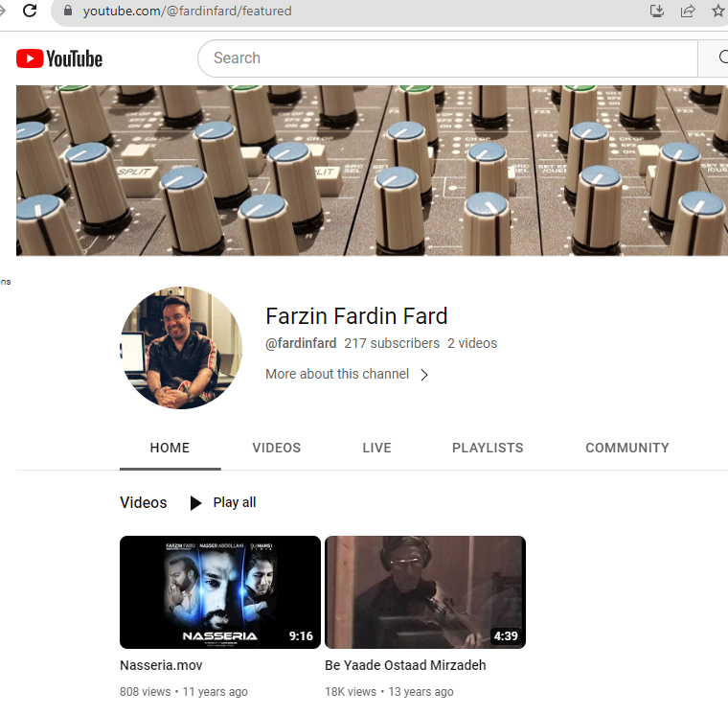The height and width of the screenshot is (715, 728).
Task: Click in the YouTube Search field
Action: tap(448, 58)
